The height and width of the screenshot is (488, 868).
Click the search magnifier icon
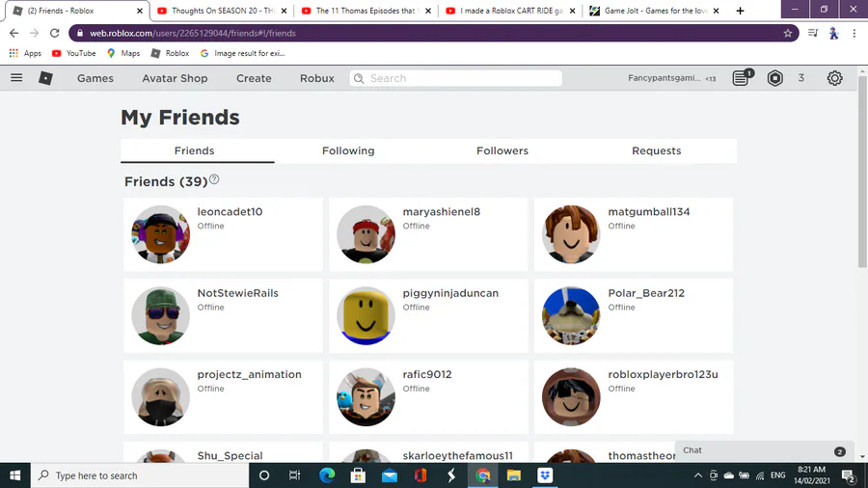point(359,78)
